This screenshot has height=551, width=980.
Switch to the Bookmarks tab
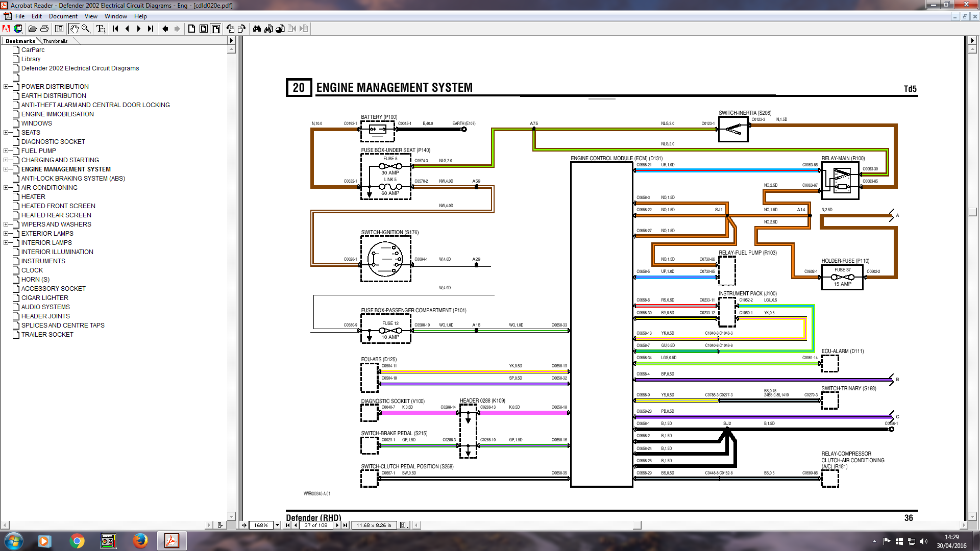20,41
